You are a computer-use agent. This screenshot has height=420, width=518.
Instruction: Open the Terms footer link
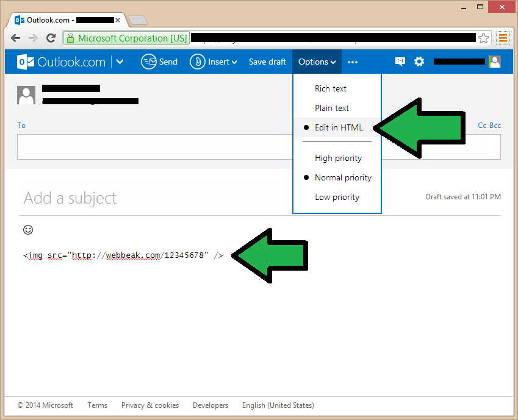pos(97,405)
